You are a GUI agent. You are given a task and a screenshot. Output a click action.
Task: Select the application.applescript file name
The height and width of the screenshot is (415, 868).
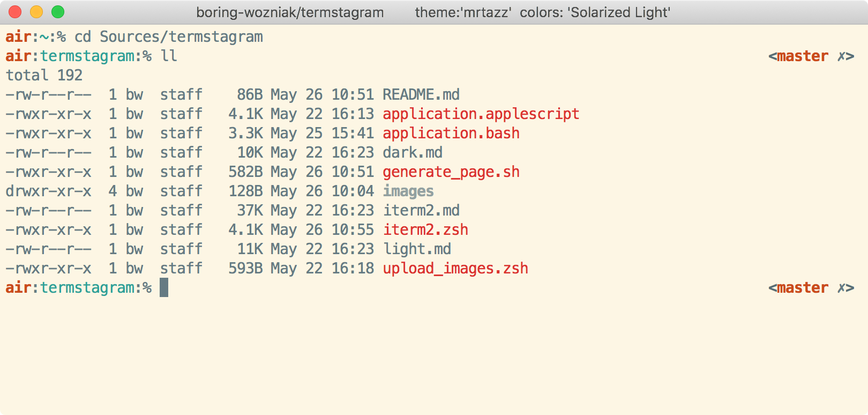[x=481, y=114]
